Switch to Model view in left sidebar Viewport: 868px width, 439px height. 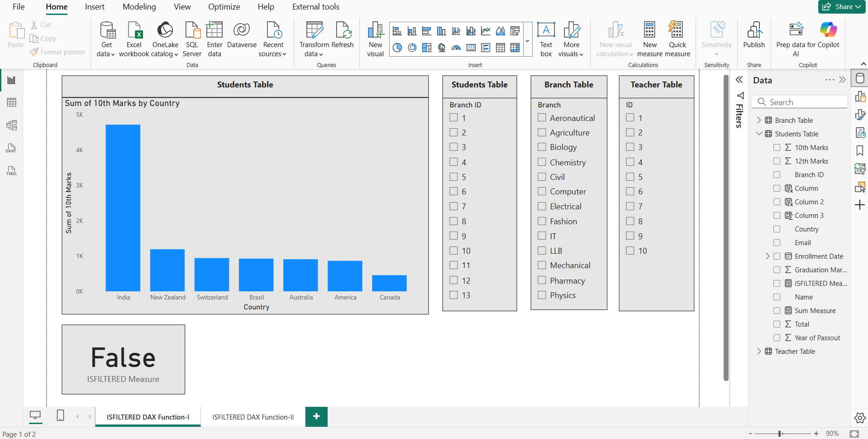click(x=11, y=125)
